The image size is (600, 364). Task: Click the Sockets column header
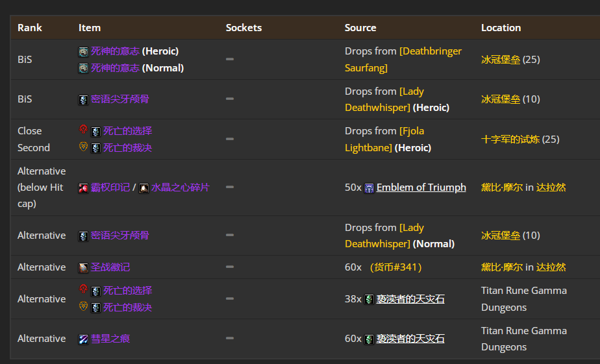pyautogui.click(x=244, y=28)
